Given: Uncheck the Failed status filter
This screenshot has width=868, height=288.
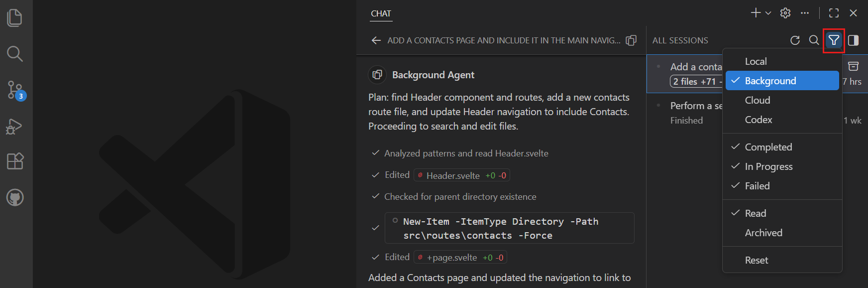Looking at the screenshot, I should click(782, 186).
